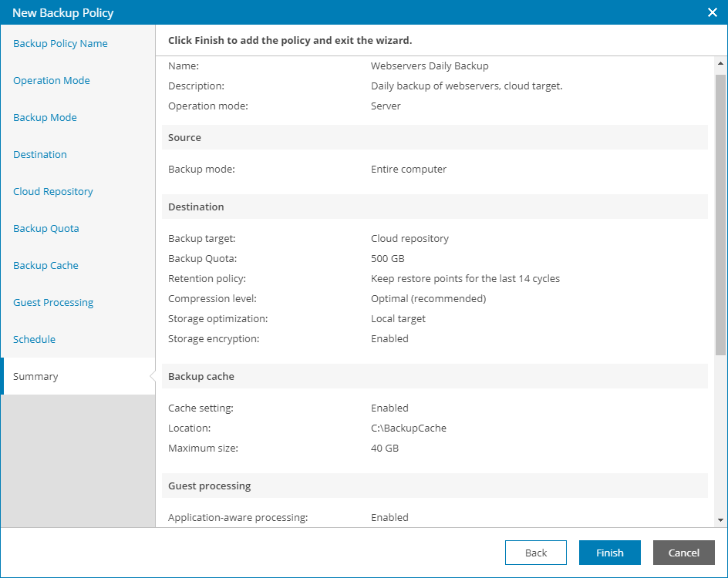Click the summary vertical scrollbar thumb

click(x=720, y=216)
